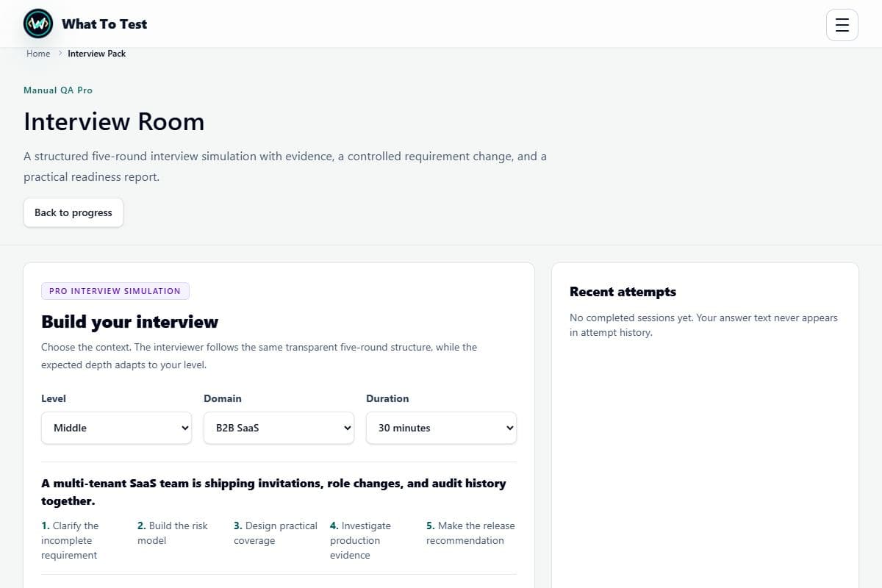Click the Recent attempts heading
882x588 pixels.
623,292
